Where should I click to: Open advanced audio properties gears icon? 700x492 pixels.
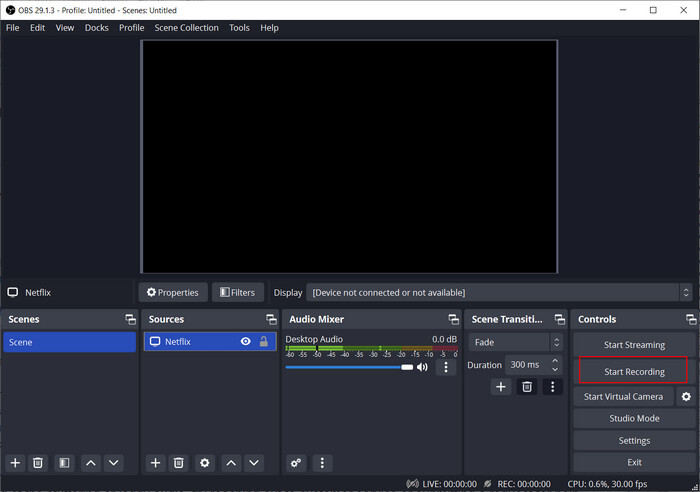pyautogui.click(x=296, y=463)
